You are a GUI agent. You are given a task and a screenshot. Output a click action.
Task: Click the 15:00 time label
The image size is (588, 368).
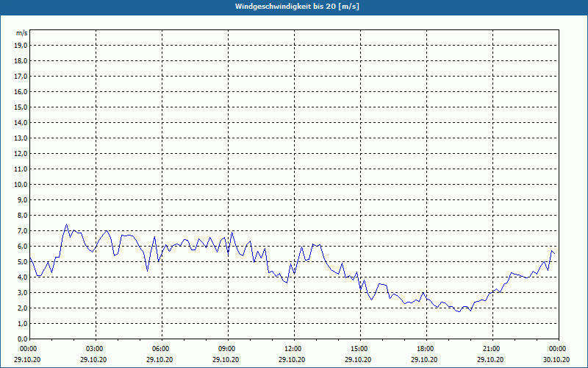point(360,349)
